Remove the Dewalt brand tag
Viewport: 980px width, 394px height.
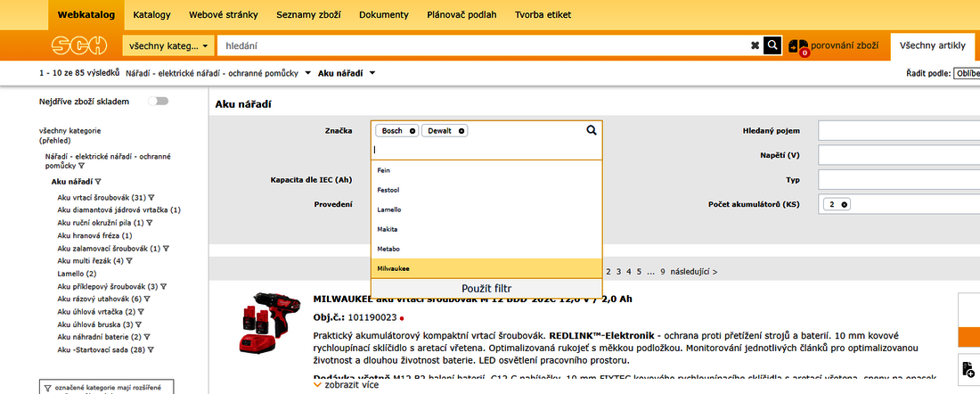[461, 131]
